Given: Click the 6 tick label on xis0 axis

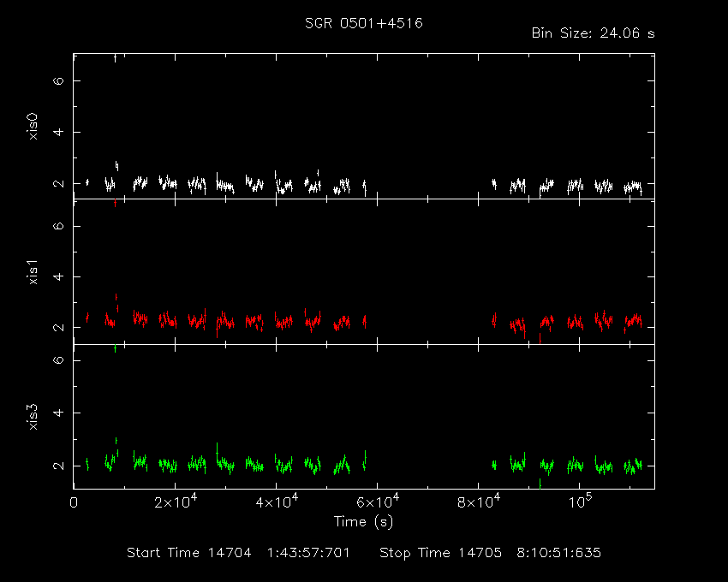Looking at the screenshot, I should click(58, 80).
